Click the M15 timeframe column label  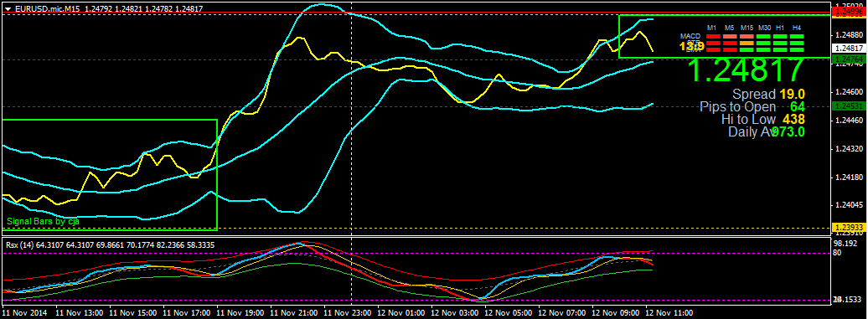pos(747,28)
